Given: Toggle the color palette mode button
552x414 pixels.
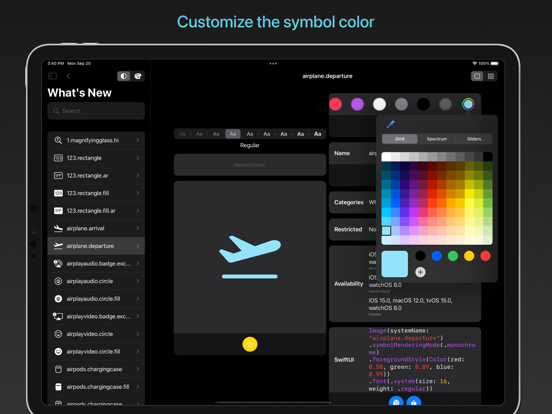Looking at the screenshot, I should [x=138, y=76].
